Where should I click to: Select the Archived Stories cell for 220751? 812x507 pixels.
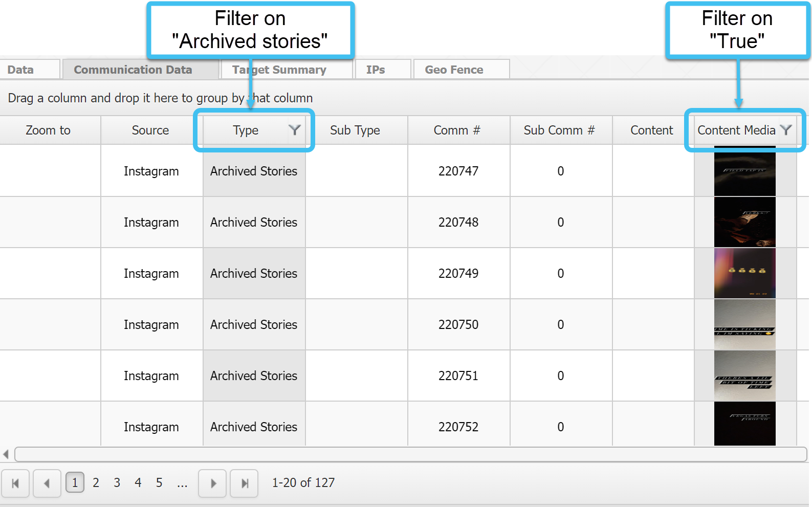click(254, 376)
